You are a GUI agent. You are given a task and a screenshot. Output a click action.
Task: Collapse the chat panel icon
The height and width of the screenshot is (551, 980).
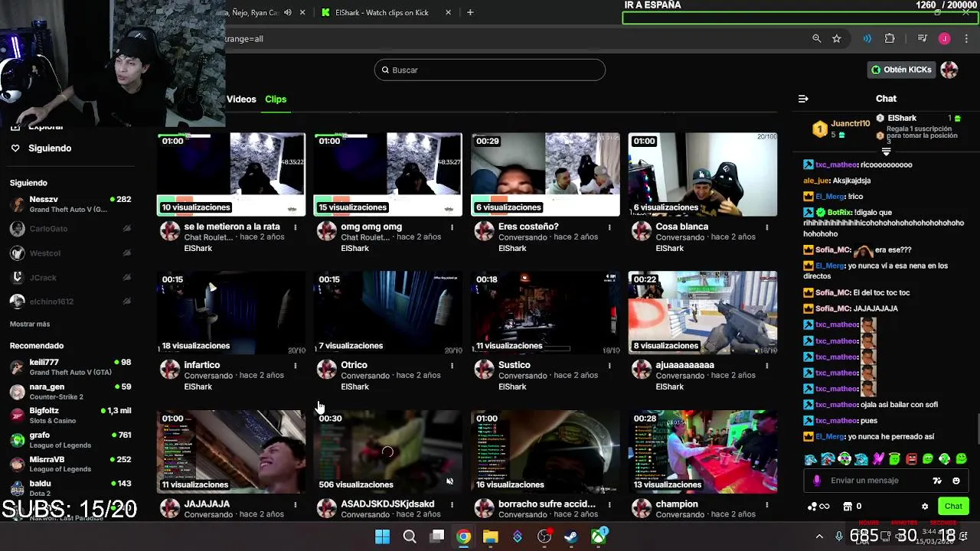(803, 99)
